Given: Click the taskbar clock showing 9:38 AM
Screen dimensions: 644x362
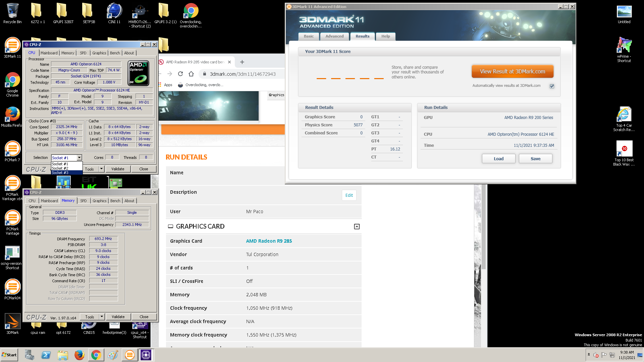Looking at the screenshot, I should click(x=627, y=355).
